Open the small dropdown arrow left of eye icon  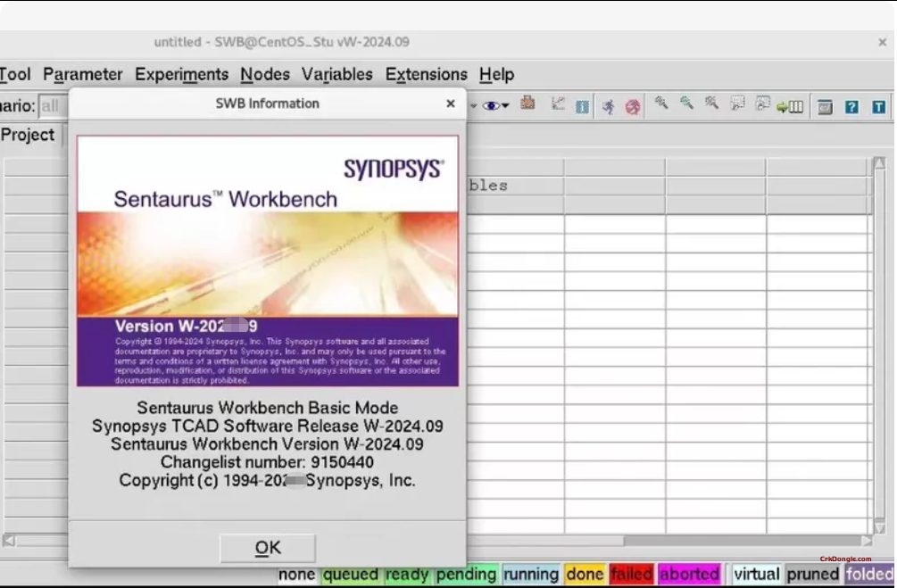(x=474, y=106)
